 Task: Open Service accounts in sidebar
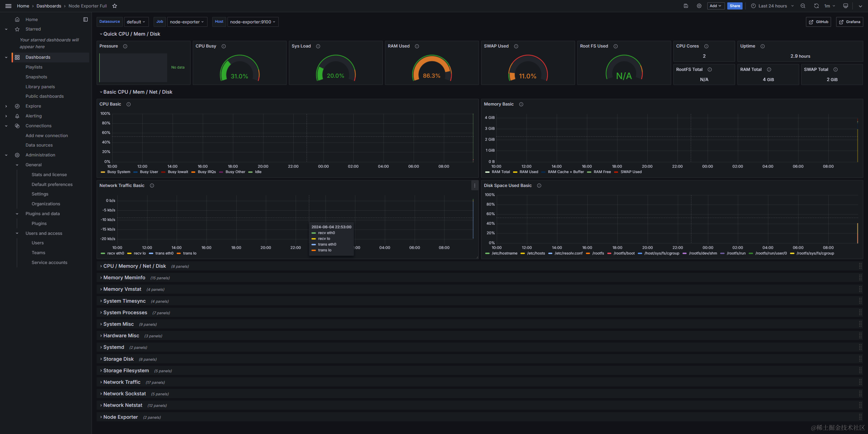(49, 263)
